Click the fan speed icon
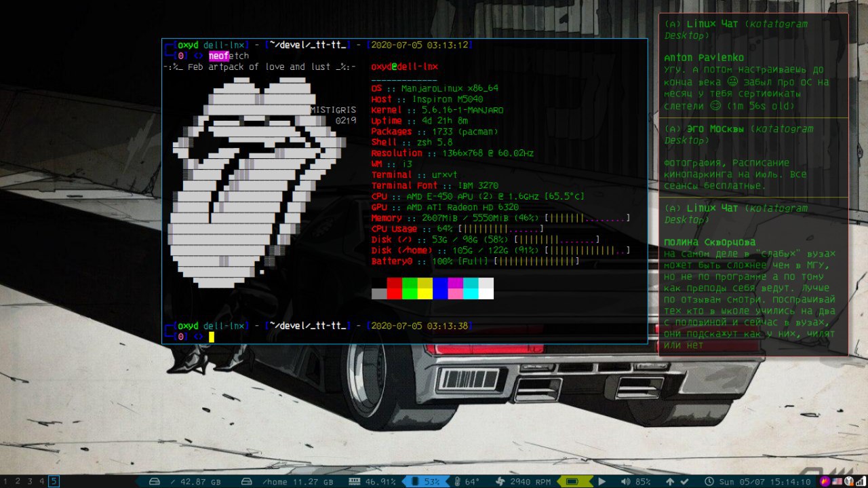 pos(500,481)
